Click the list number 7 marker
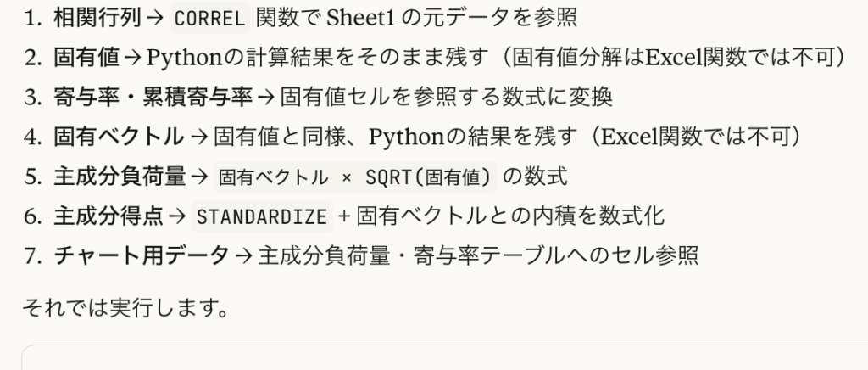The width and height of the screenshot is (868, 370). click(x=31, y=255)
